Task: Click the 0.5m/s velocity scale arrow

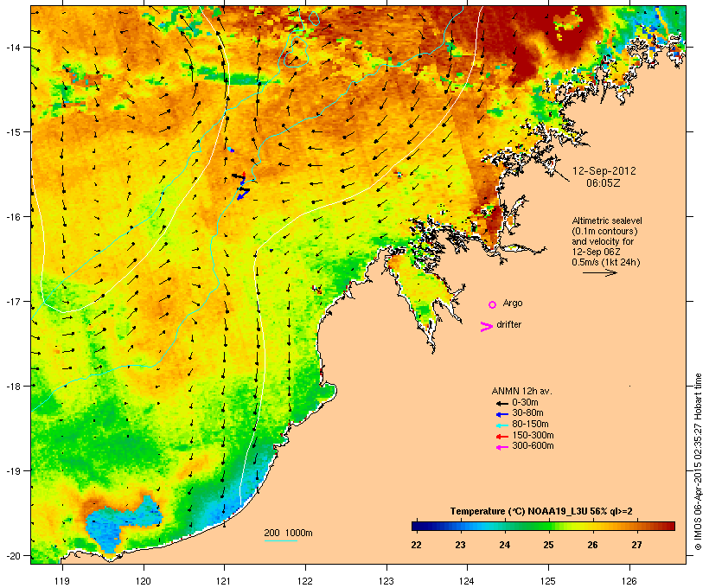Action: point(599,272)
